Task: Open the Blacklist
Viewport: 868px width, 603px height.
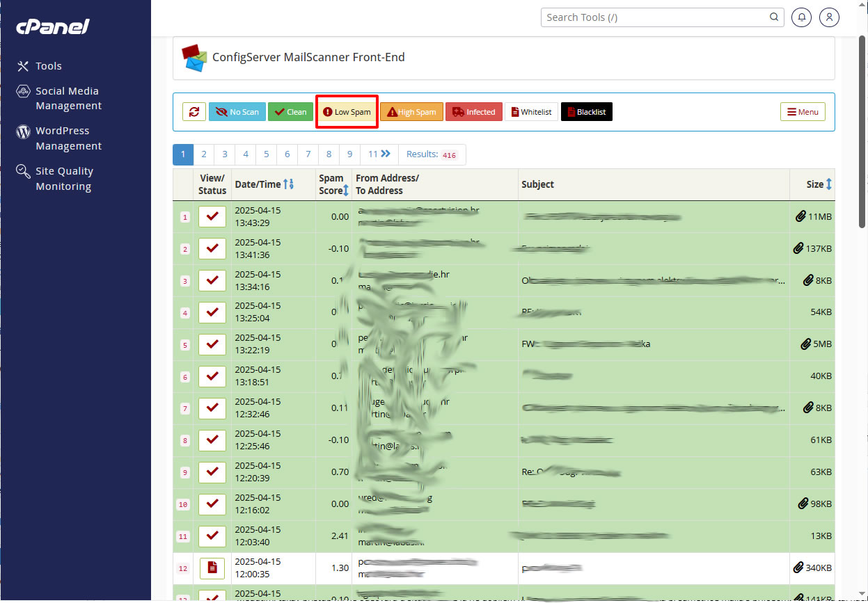Action: click(x=586, y=112)
